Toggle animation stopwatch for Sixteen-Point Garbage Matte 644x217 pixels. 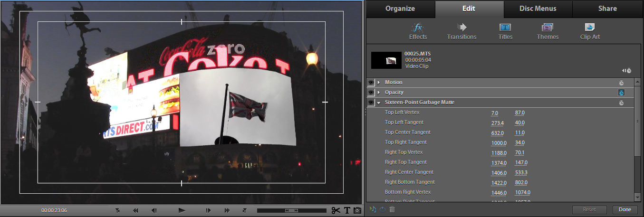click(x=621, y=103)
